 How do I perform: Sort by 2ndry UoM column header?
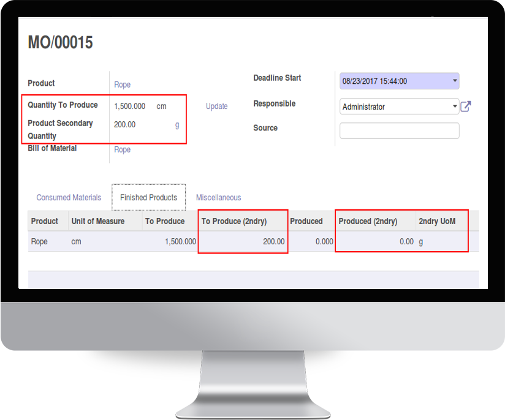click(437, 221)
